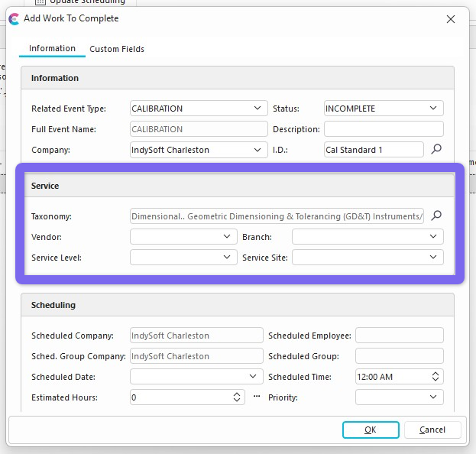Open the Branch dropdown
476x454 pixels.
433,237
